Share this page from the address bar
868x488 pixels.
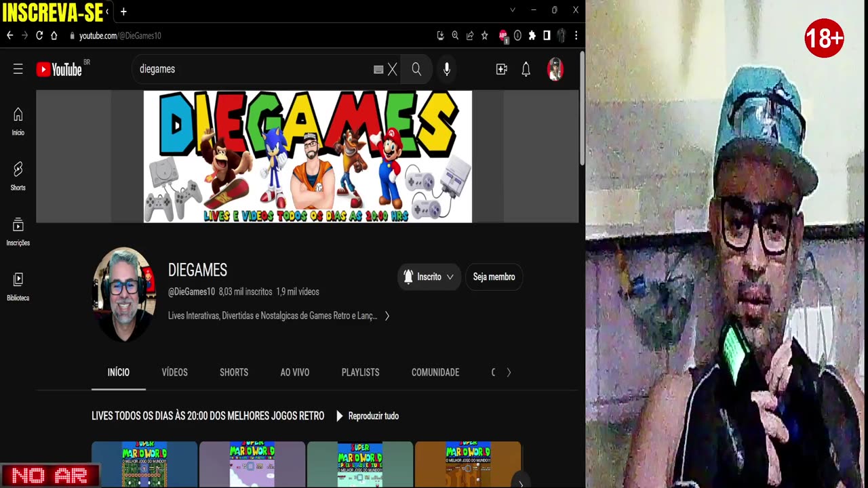(469, 35)
